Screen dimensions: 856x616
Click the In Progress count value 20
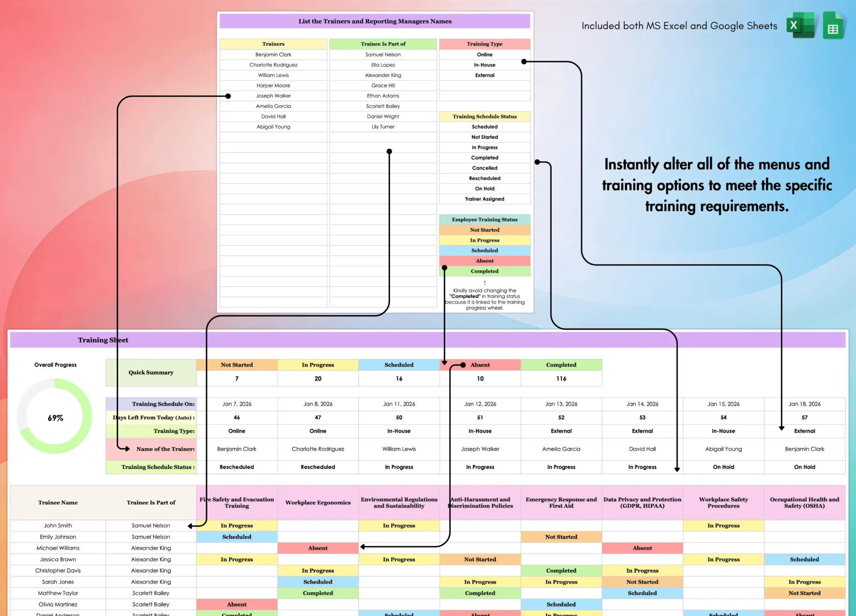pos(318,379)
